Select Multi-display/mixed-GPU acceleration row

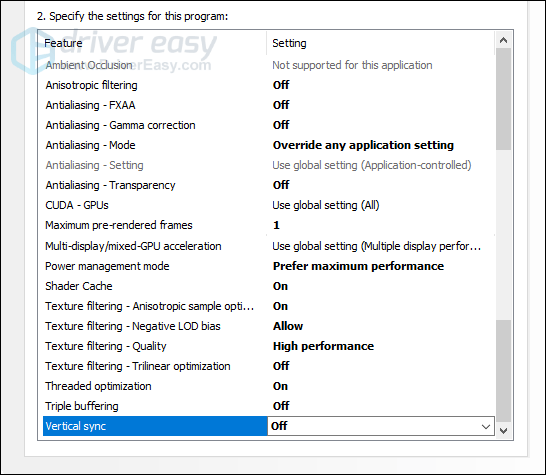[268, 246]
